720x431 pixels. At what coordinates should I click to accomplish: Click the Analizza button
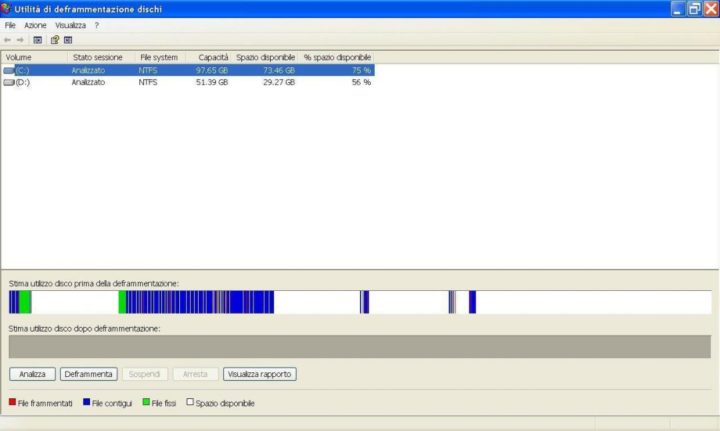[32, 374]
